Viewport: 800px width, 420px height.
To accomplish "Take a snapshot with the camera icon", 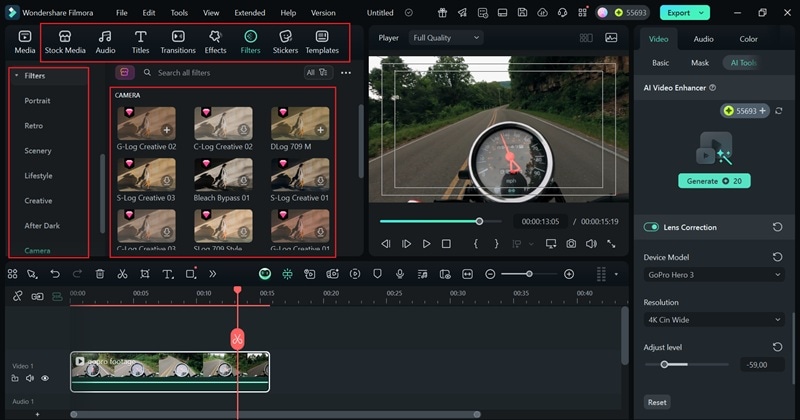I will pyautogui.click(x=571, y=244).
